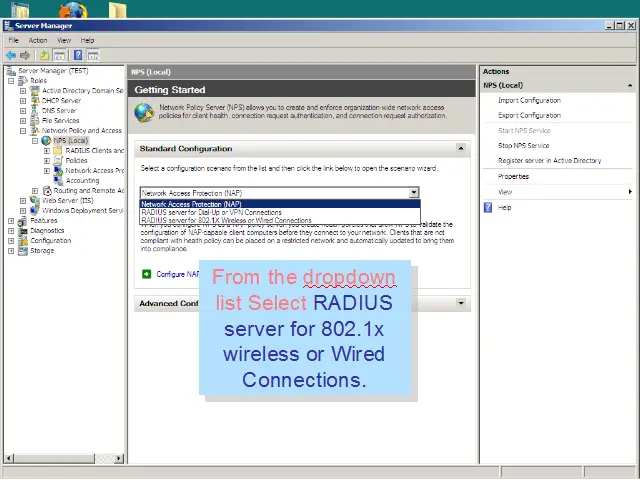Screen dimensions: 640x480
Task: Click the Accounting node icon
Action: [x=58, y=180]
